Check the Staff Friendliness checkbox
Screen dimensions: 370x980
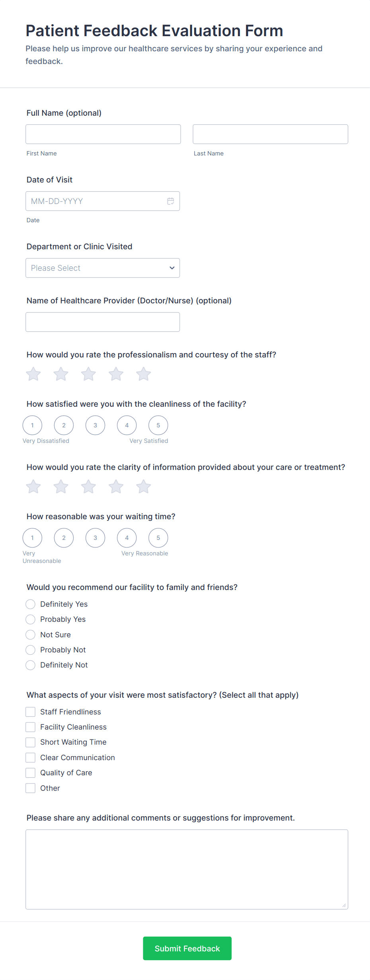coord(31,712)
